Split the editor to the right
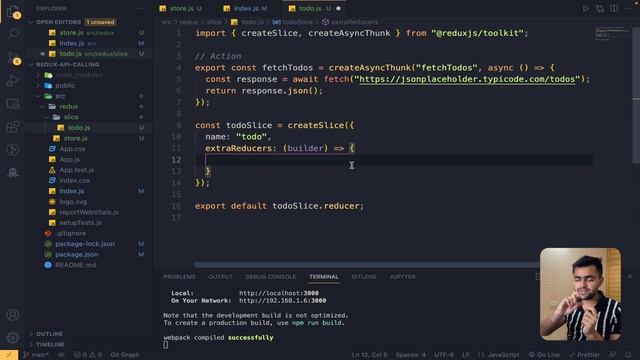Screen dimensions: 640x360 pyautogui.click(x=614, y=8)
